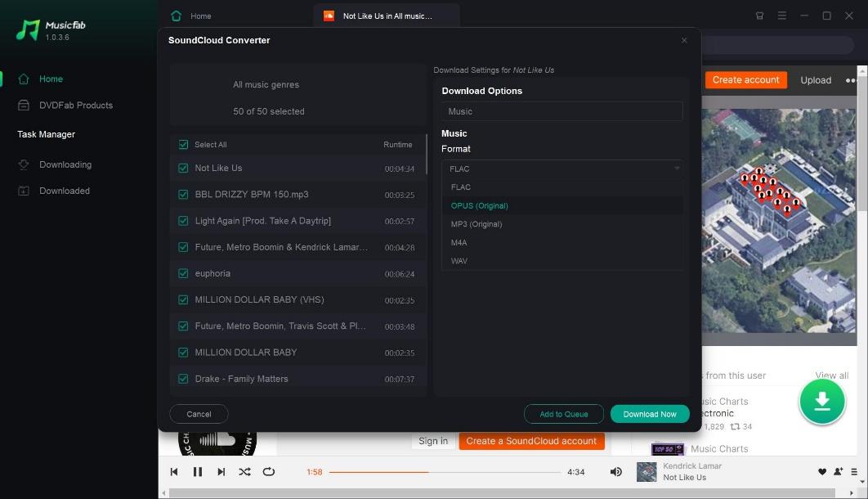Click Add to Queue button

click(563, 414)
